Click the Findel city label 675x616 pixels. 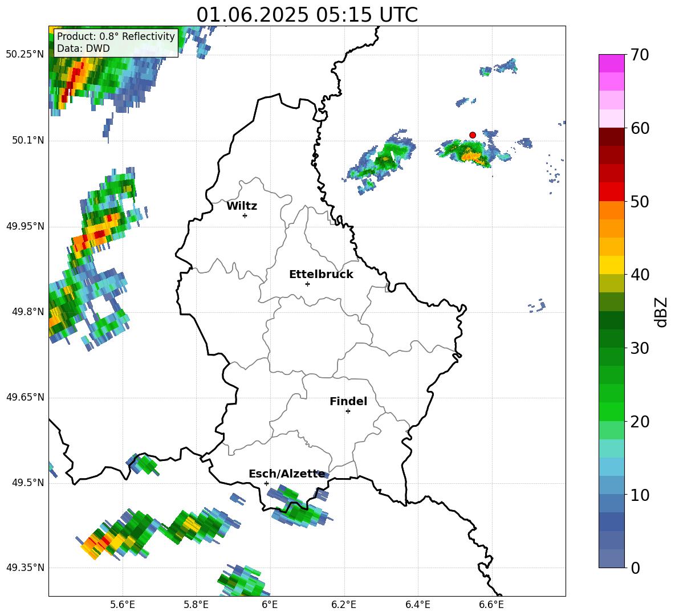pos(348,401)
